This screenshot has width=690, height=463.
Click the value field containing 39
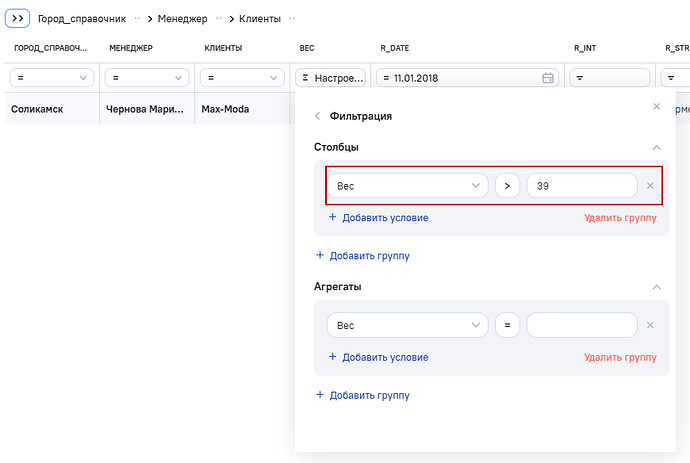point(581,186)
